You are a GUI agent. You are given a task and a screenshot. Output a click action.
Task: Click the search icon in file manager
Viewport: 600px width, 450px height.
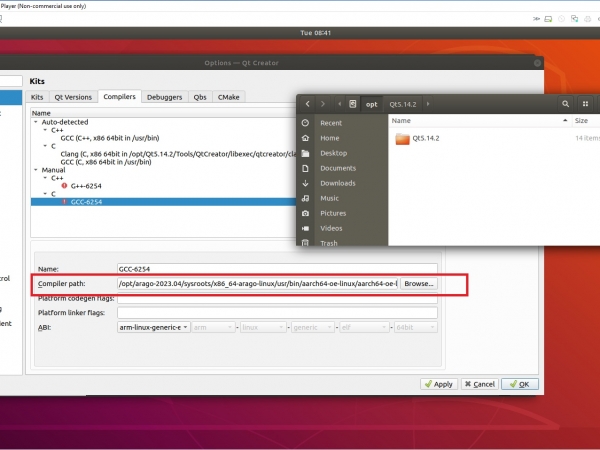point(566,103)
